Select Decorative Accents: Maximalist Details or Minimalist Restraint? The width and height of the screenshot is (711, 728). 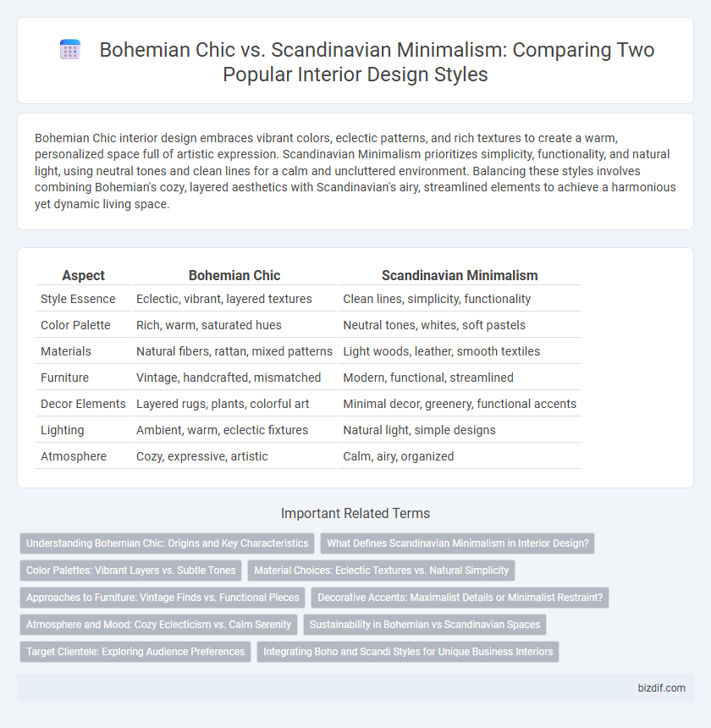click(x=460, y=597)
